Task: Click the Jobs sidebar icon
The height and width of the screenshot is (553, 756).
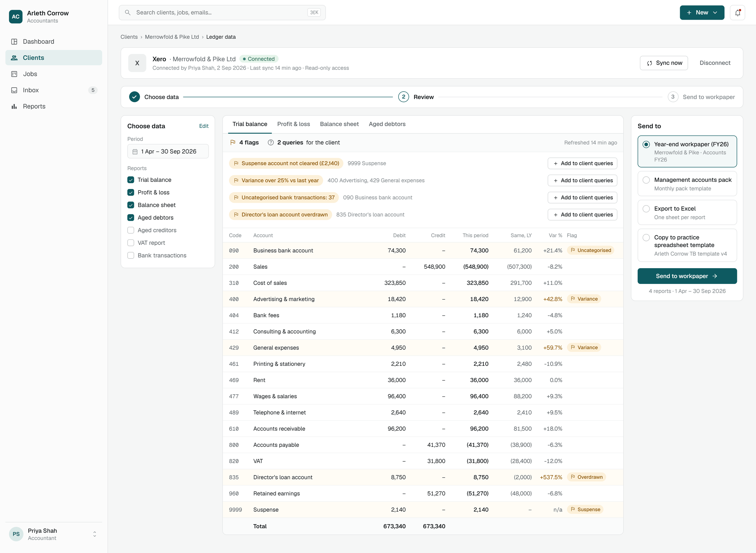Action: [x=14, y=74]
